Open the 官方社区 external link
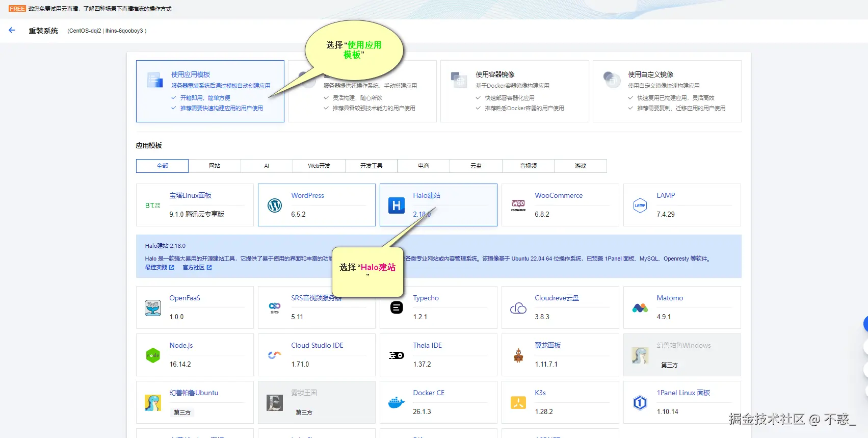868x438 pixels. tap(197, 267)
